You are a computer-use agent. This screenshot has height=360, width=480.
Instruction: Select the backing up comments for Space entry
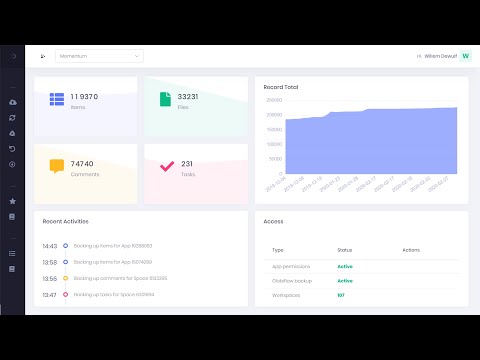pos(120,278)
